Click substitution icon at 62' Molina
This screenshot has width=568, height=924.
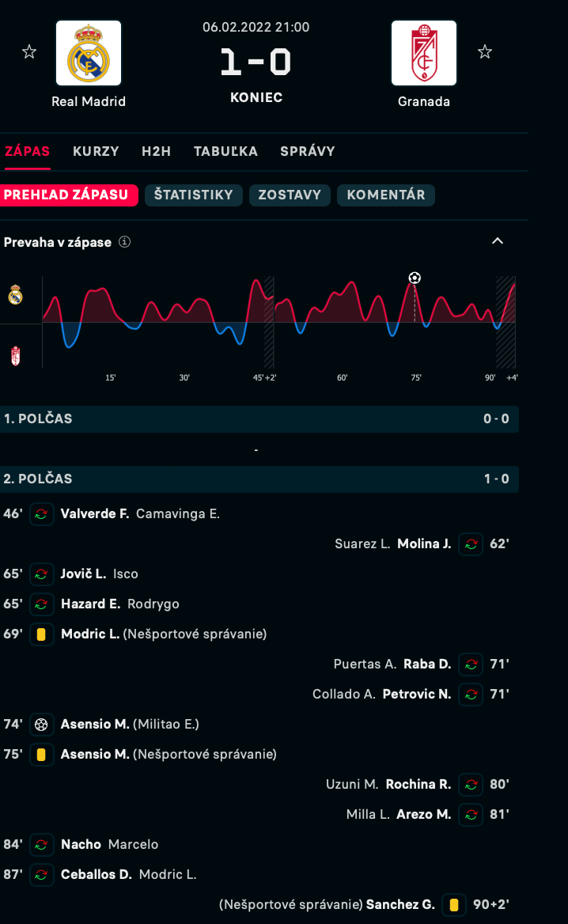(471, 543)
